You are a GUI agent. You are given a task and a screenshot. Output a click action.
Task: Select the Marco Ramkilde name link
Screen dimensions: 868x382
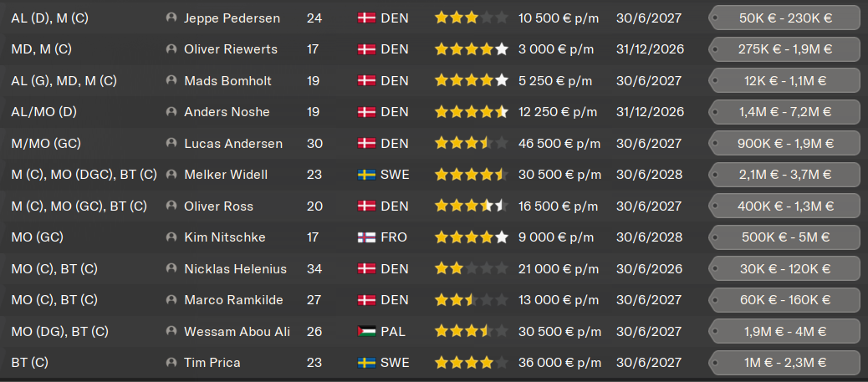pos(233,300)
